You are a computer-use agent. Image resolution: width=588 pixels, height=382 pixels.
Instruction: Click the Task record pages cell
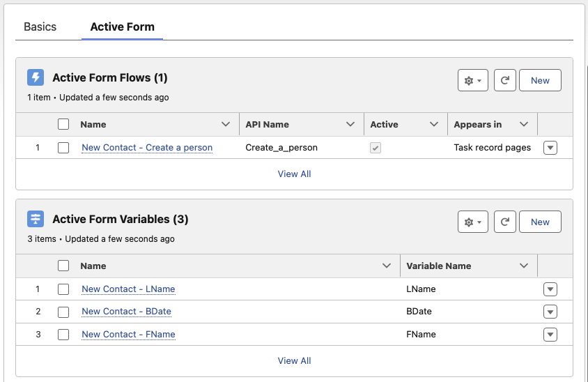[x=493, y=148]
